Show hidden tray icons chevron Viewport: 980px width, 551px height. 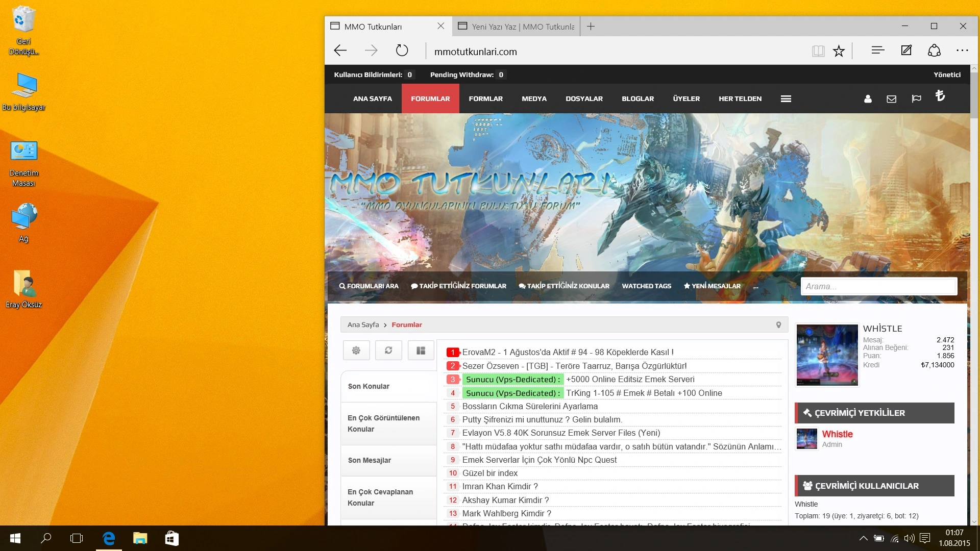coord(863,538)
